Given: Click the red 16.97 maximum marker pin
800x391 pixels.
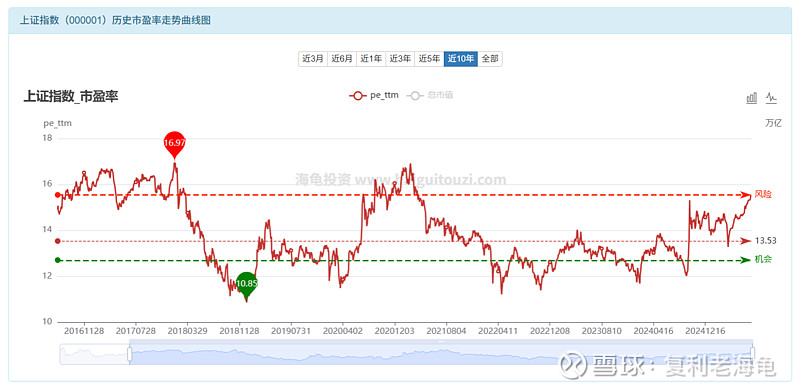Looking at the screenshot, I should [174, 144].
